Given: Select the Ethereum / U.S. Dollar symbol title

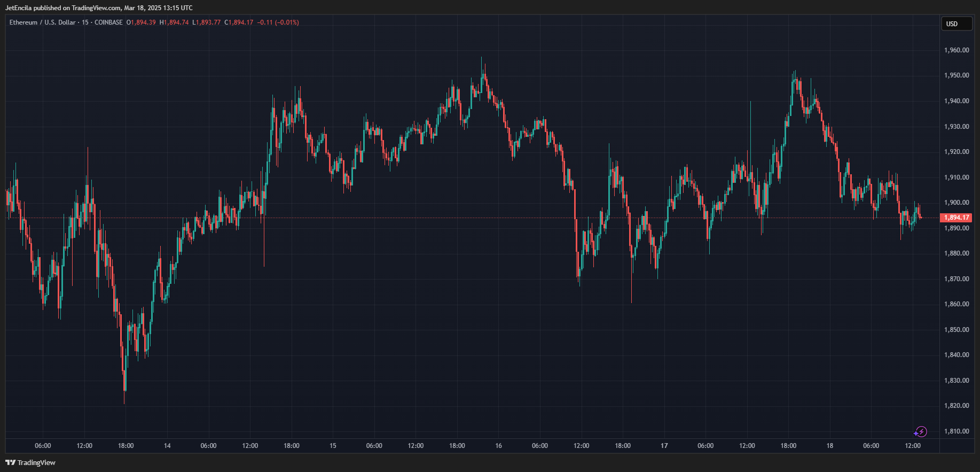Looking at the screenshot, I should tap(43, 22).
